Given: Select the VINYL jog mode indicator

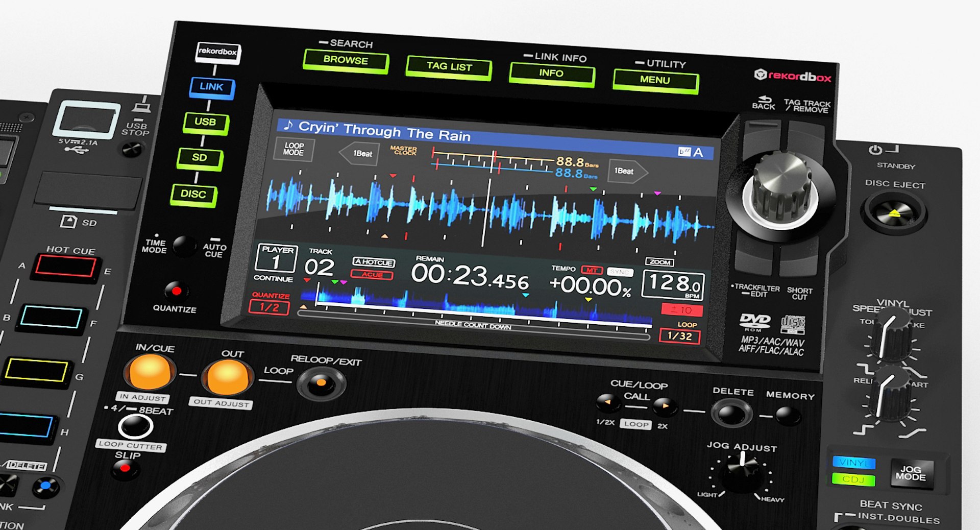Looking at the screenshot, I should point(854,463).
